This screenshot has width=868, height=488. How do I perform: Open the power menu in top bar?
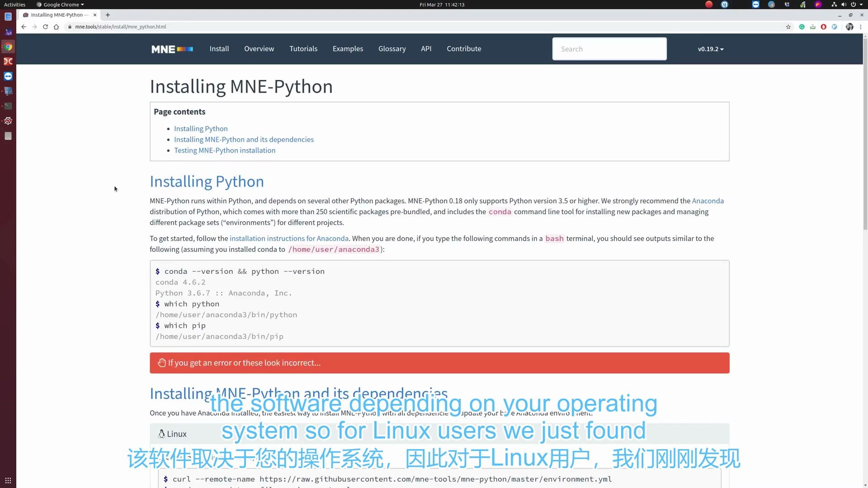(x=854, y=5)
